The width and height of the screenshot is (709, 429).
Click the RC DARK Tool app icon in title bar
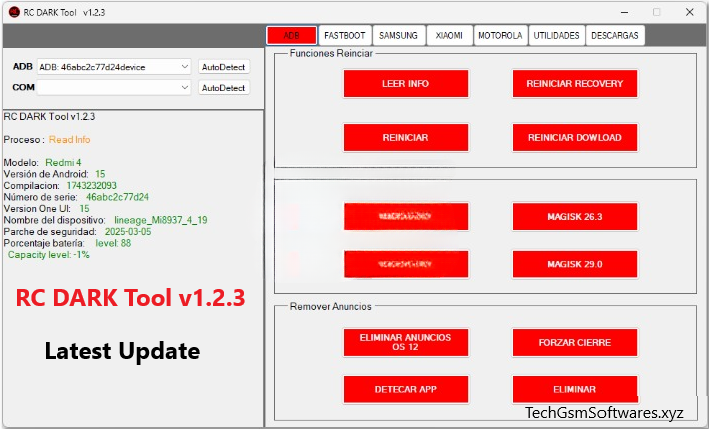tap(14, 12)
